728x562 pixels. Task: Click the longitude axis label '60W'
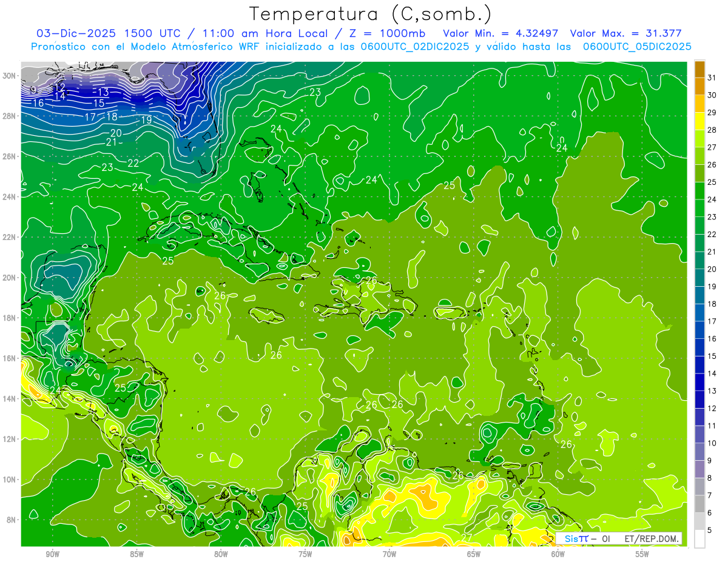click(558, 554)
